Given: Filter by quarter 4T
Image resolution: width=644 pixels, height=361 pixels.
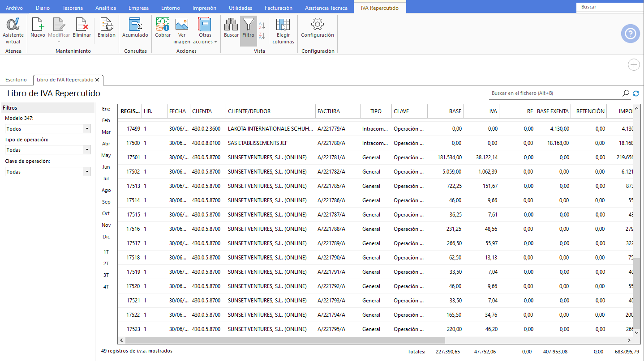Looking at the screenshot, I should (x=106, y=287).
